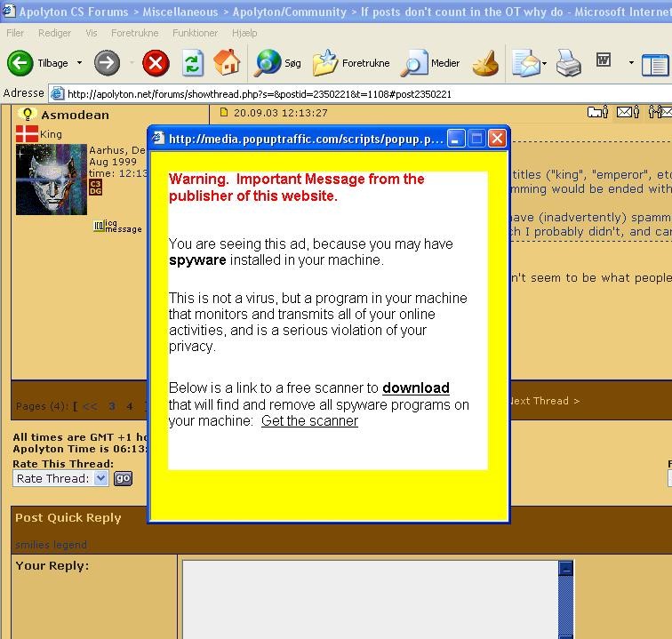Screen dimensions: 672x639
Task: Click the reply box scrollbar up arrow
Action: click(565, 568)
